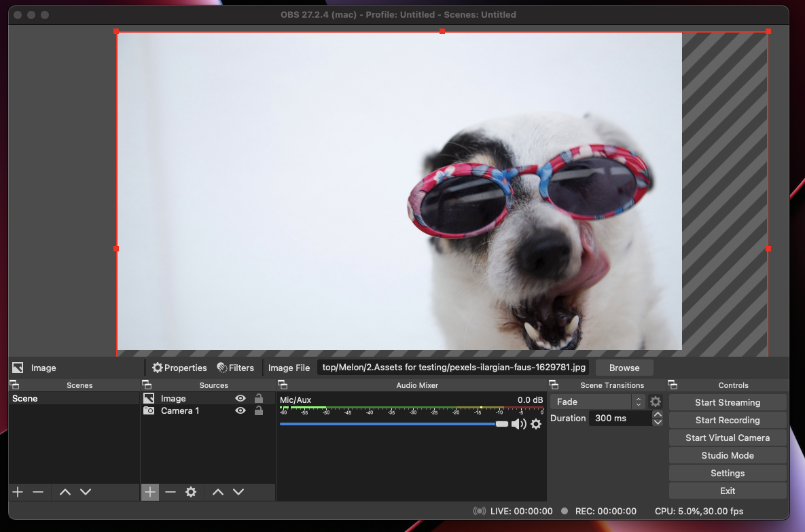This screenshot has height=532, width=805.
Task: Open the Filters tab for Image
Action: tap(235, 368)
